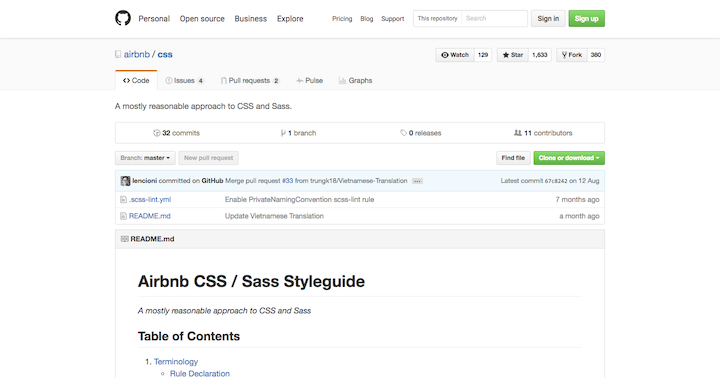Open the Issues tab
720x378 pixels.
pos(185,80)
